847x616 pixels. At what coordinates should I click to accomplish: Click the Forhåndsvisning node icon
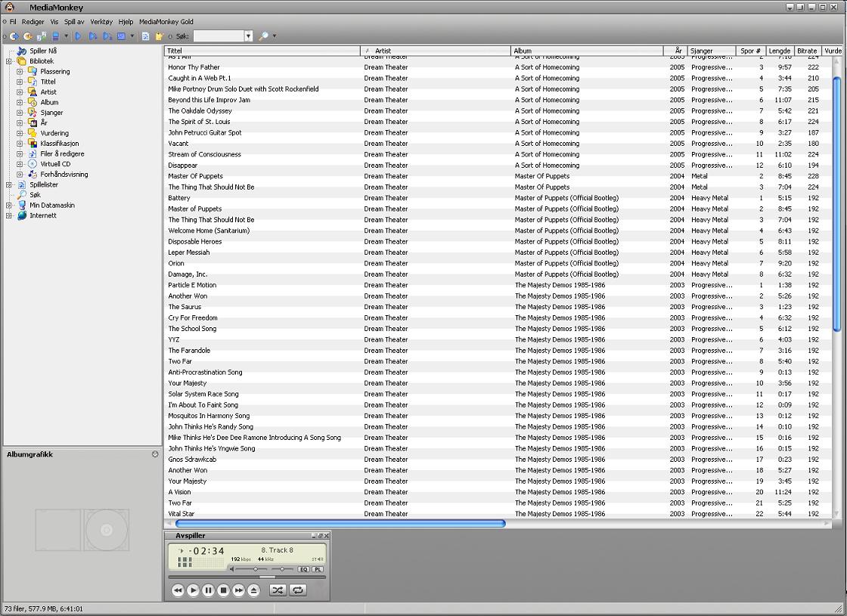(x=33, y=174)
